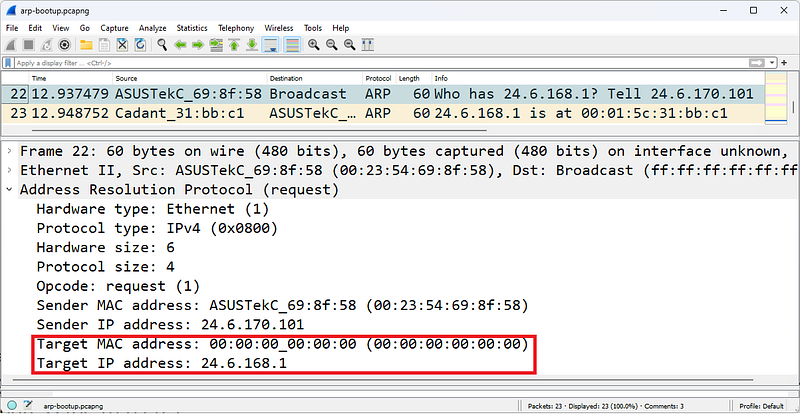Image resolution: width=800 pixels, height=414 pixels.
Task: Zoom in the main window text
Action: [314, 45]
